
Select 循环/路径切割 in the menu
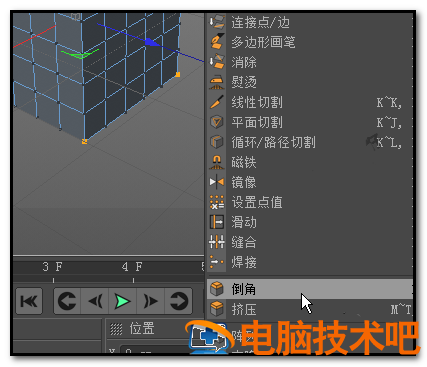coord(310,142)
